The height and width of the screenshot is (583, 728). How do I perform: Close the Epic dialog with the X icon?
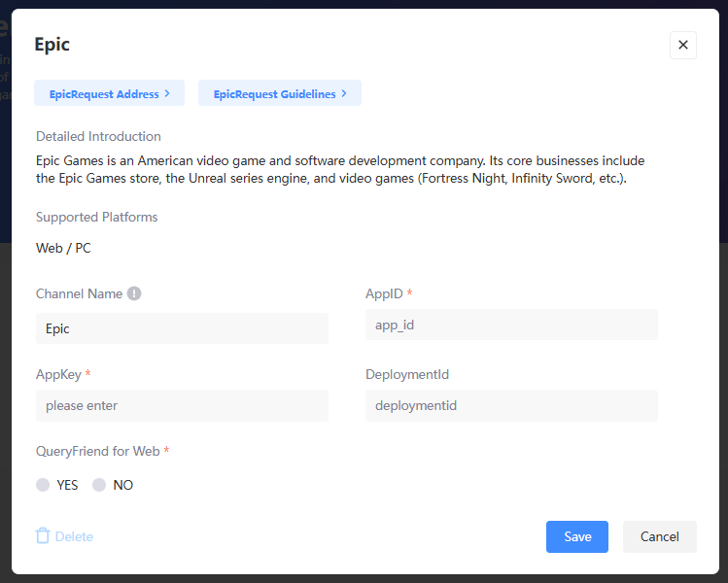coord(682,45)
